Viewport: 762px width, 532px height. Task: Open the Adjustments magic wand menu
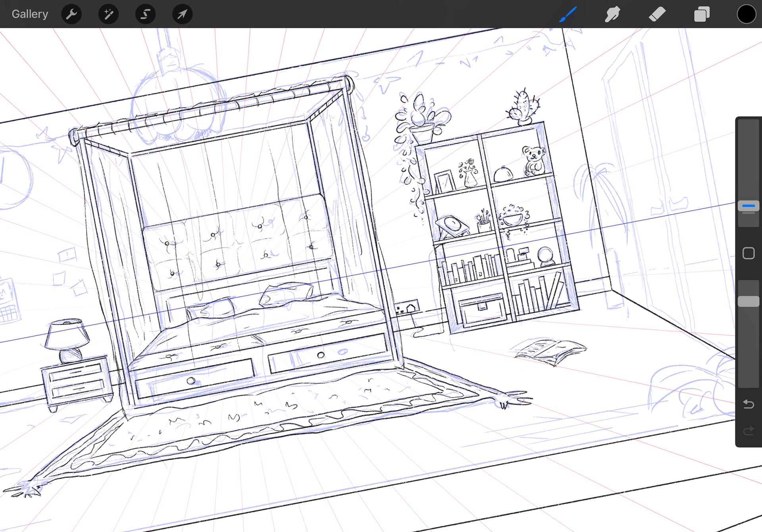point(108,14)
